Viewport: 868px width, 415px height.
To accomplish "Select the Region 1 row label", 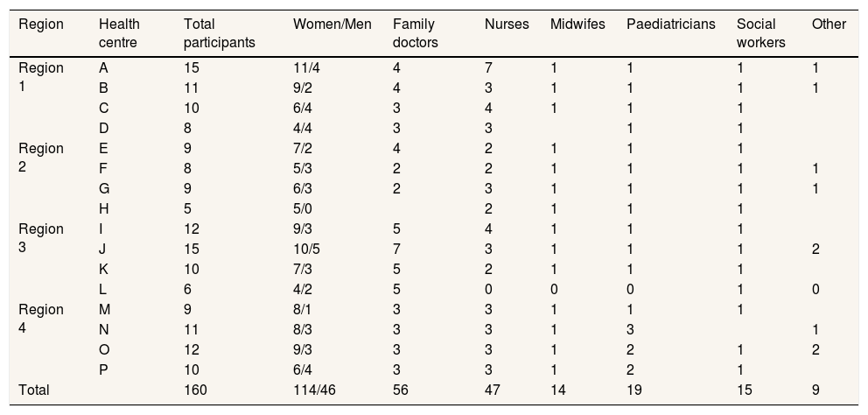I will (41, 76).
